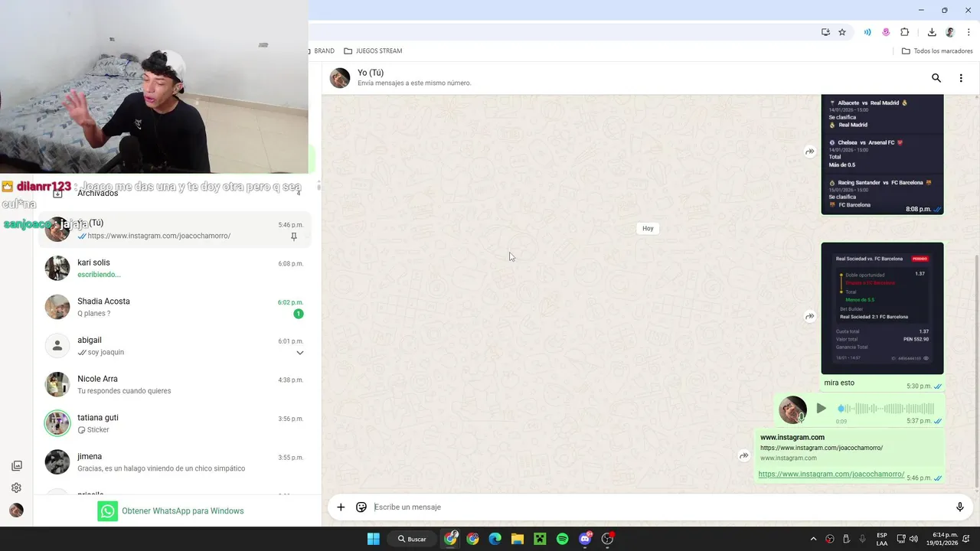The image size is (980, 551).
Task: Open Chrome downloads
Action: pos(932,32)
